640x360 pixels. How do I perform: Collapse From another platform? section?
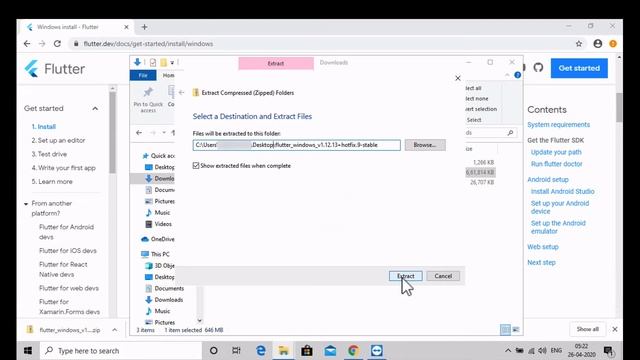click(x=26, y=204)
